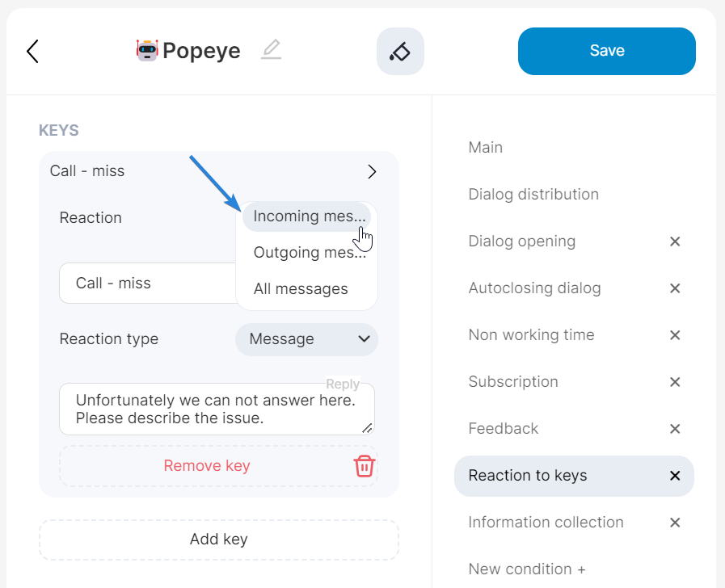Select Incoming messages from the menu
This screenshot has height=588, width=725.
coord(308,216)
